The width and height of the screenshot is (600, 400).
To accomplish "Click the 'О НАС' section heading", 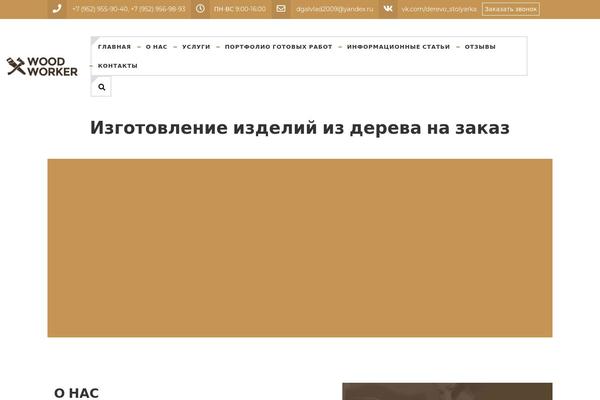I will pos(77,393).
